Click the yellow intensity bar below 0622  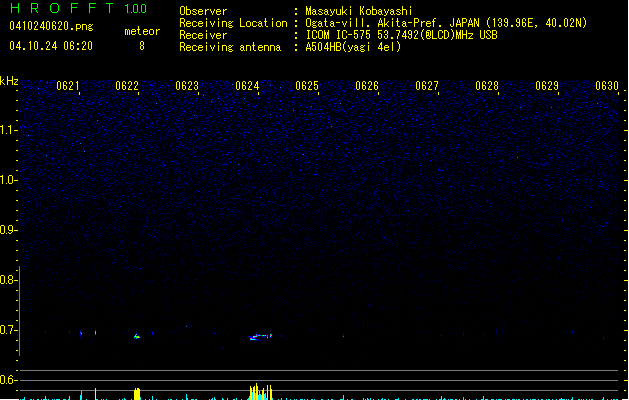click(x=137, y=394)
